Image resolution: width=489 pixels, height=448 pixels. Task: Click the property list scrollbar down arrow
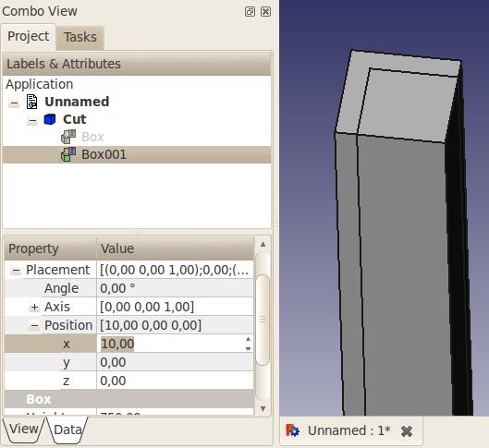click(x=263, y=409)
